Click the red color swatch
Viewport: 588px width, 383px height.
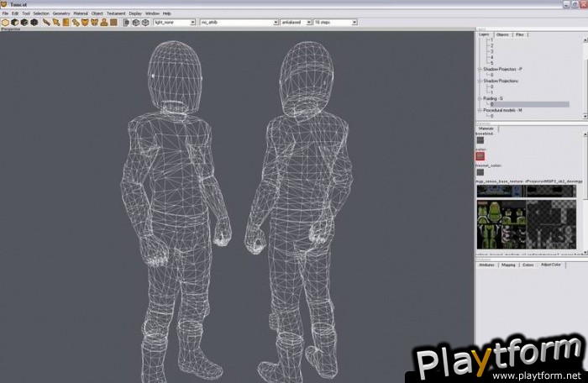[480, 156]
